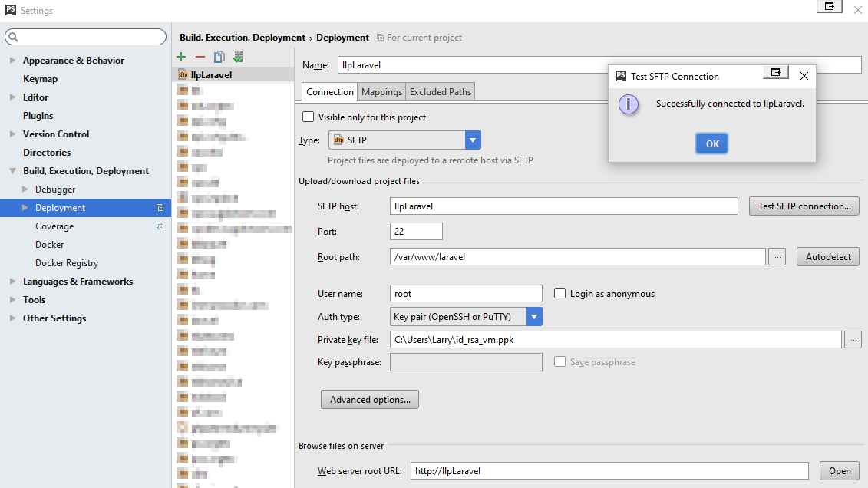Select Docker Registry in settings tree

click(x=67, y=263)
